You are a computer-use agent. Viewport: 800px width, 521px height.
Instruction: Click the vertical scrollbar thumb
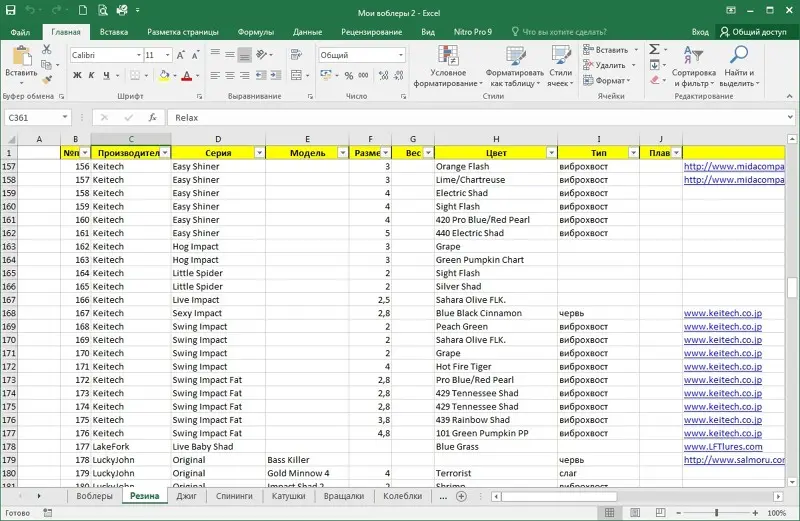(x=791, y=287)
